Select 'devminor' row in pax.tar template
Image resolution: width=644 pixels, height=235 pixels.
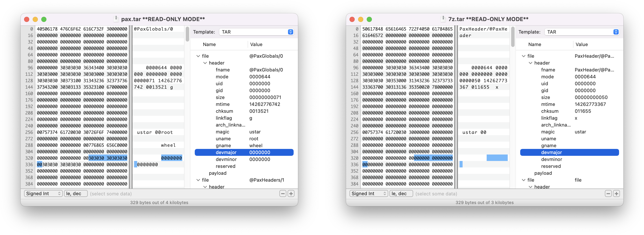coord(244,159)
